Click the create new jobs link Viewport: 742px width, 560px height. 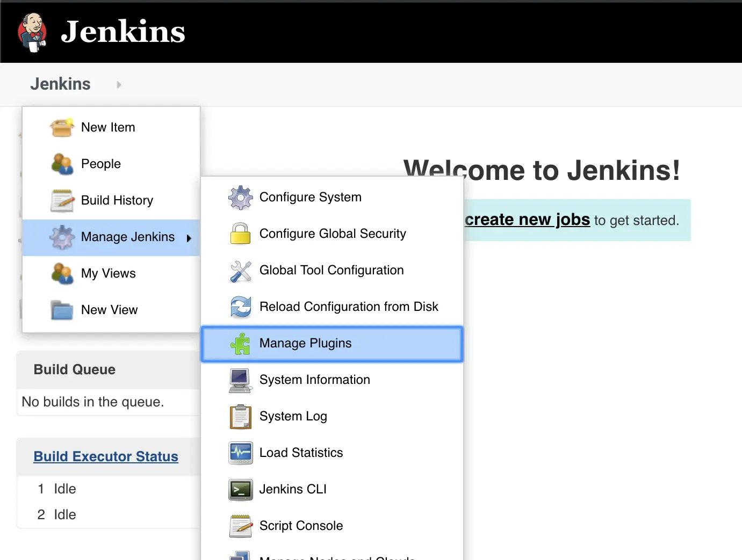click(x=527, y=220)
